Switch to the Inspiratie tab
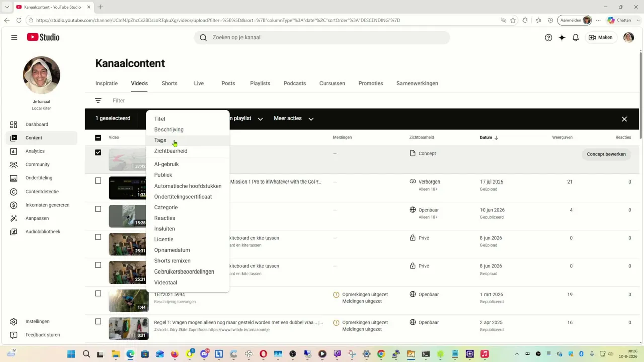 pyautogui.click(x=106, y=83)
